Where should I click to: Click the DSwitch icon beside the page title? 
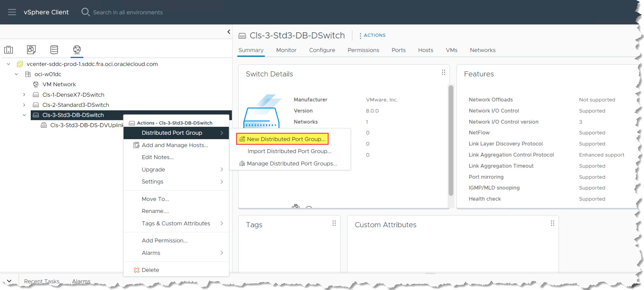coord(242,36)
